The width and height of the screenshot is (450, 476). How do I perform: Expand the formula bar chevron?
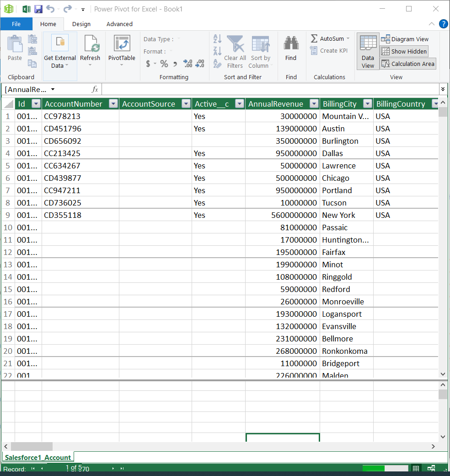[x=443, y=89]
